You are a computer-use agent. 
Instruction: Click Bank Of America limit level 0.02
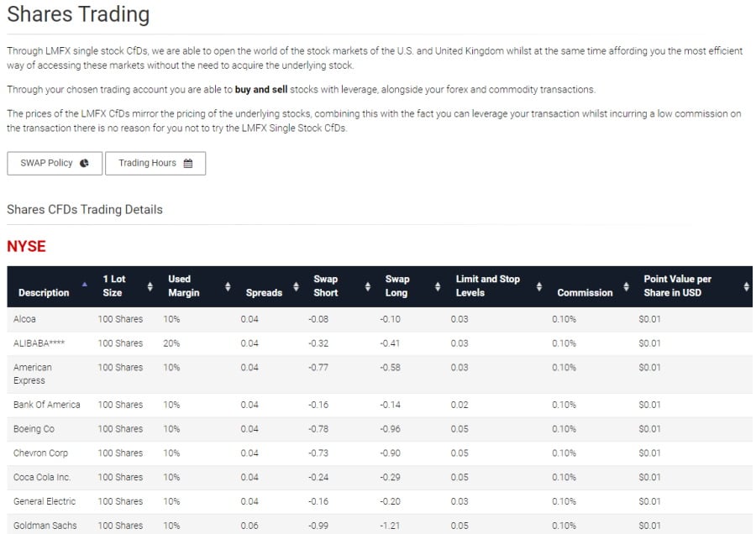pos(459,405)
